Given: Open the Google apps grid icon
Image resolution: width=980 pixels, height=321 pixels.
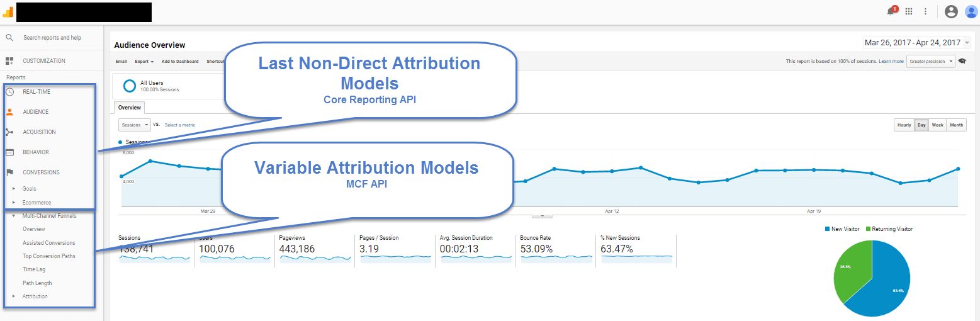Looking at the screenshot, I should (909, 11).
